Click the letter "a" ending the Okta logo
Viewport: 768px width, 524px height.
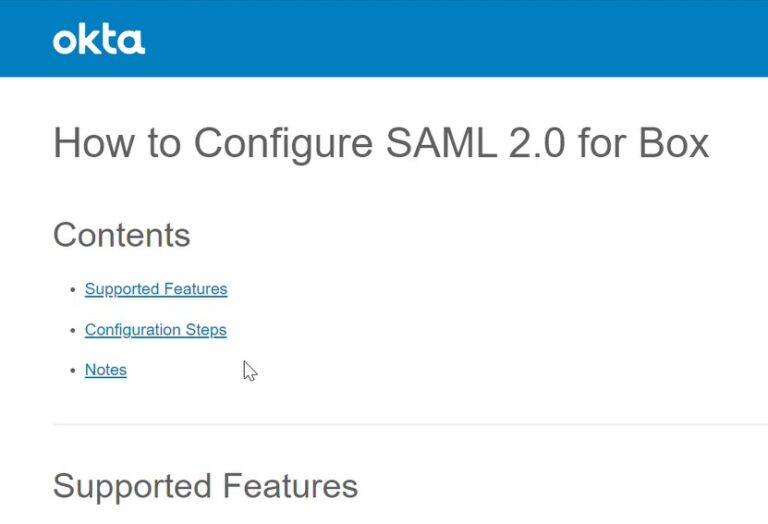(133, 42)
